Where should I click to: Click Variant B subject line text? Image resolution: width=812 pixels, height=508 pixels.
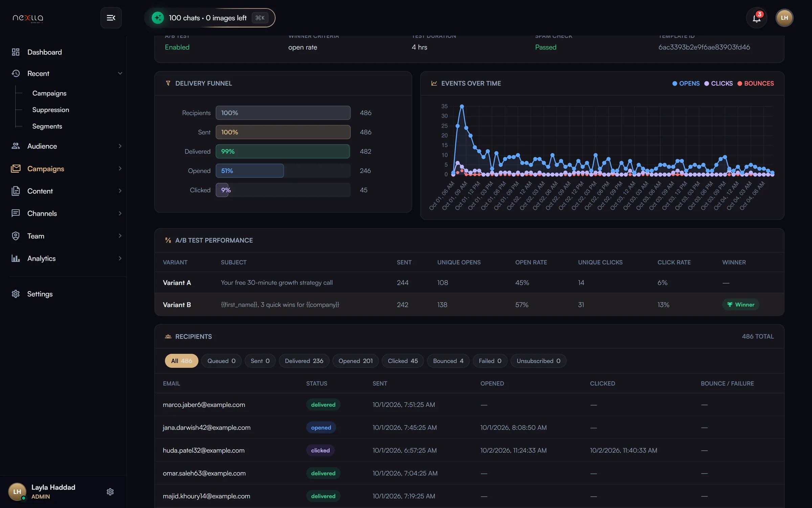(x=280, y=304)
